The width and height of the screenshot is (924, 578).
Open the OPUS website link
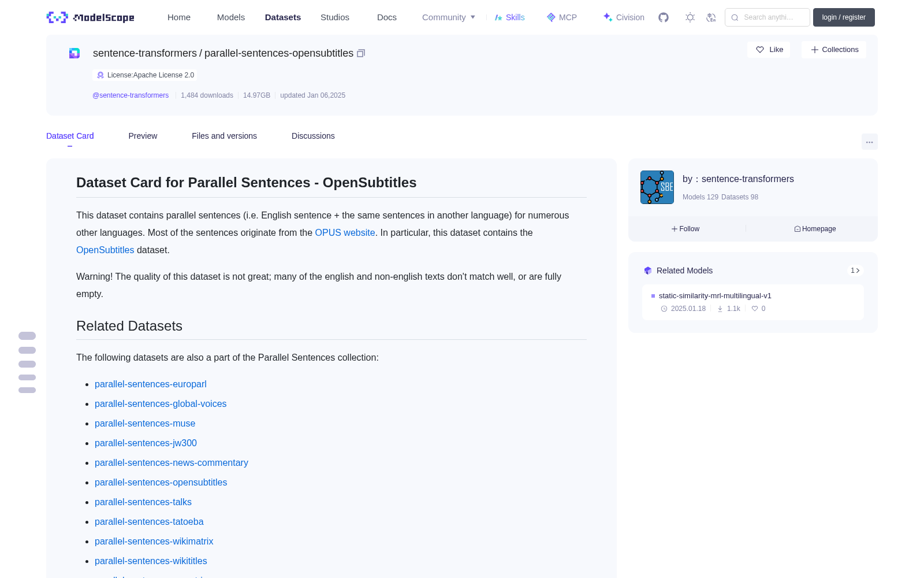click(x=345, y=232)
